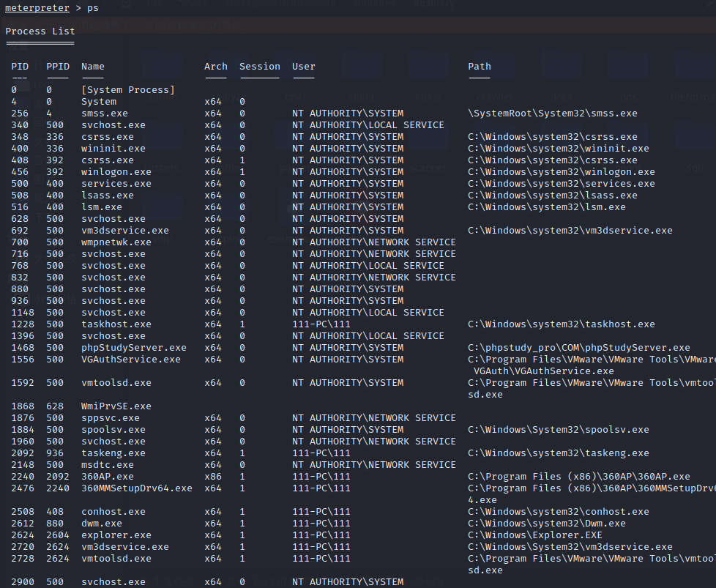
Task: Click the winlogon.exe process name
Action: coord(116,172)
